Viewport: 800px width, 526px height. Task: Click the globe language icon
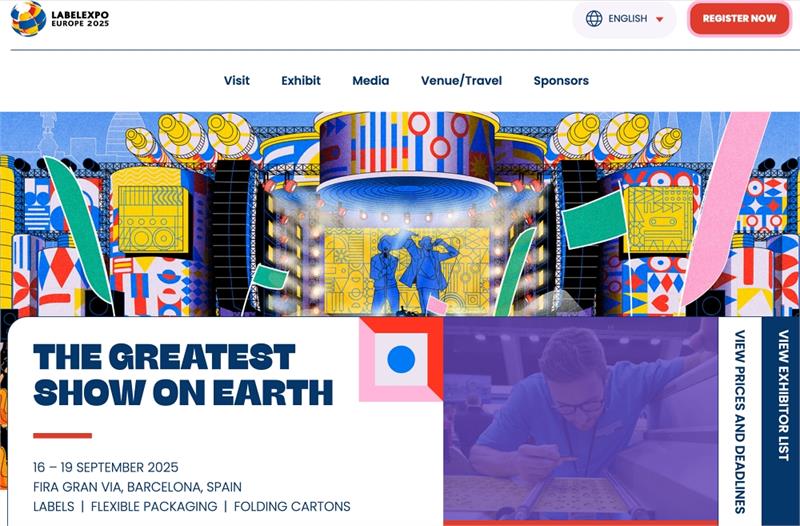click(x=593, y=19)
